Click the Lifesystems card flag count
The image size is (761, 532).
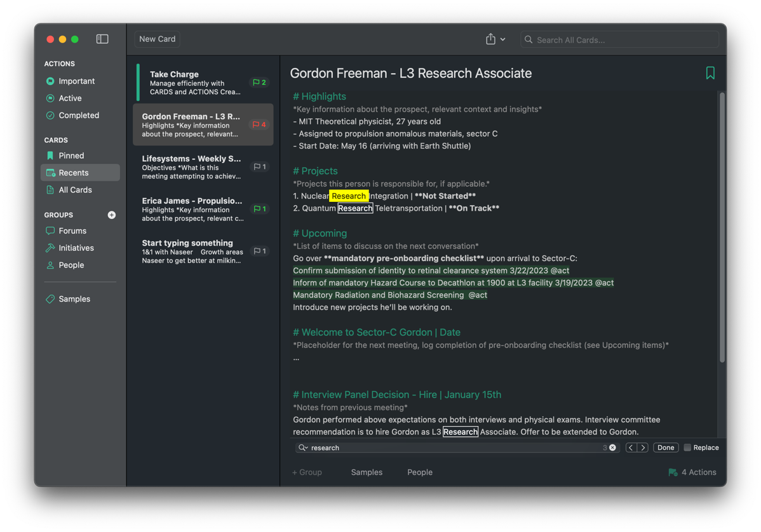[260, 167]
